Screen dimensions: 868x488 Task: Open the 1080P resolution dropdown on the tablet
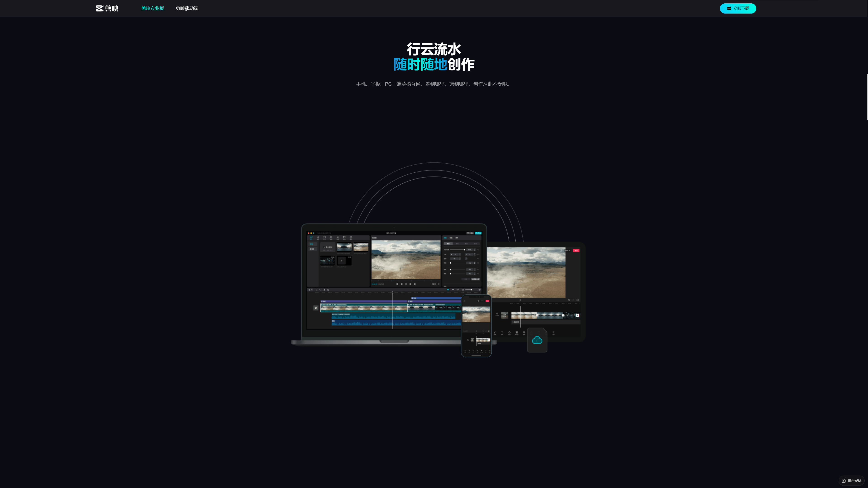tap(568, 251)
